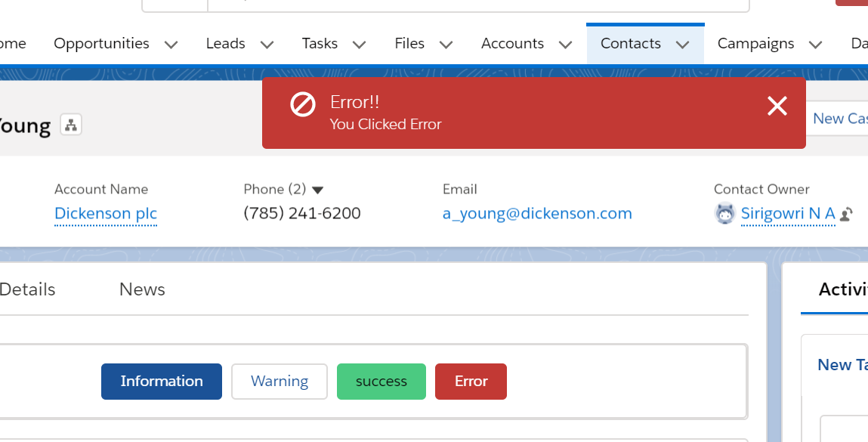Open the Files navigation tab
The width and height of the screenshot is (868, 442).
point(409,43)
